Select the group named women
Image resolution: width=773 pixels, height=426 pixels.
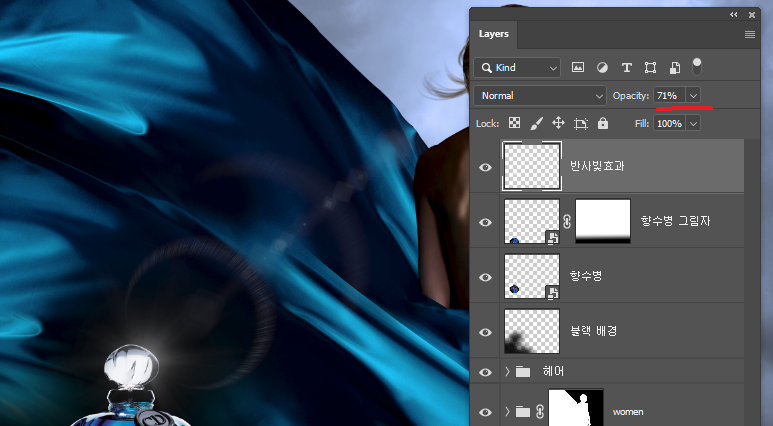coord(628,412)
